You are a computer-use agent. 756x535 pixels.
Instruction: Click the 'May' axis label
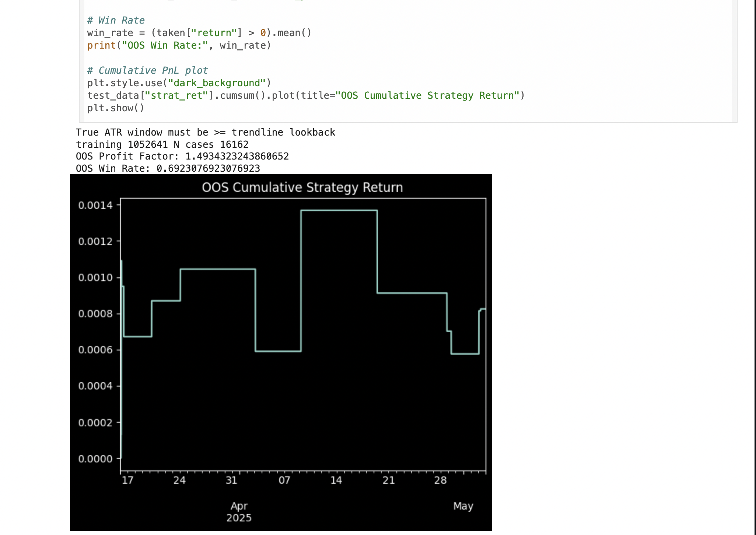point(463,506)
